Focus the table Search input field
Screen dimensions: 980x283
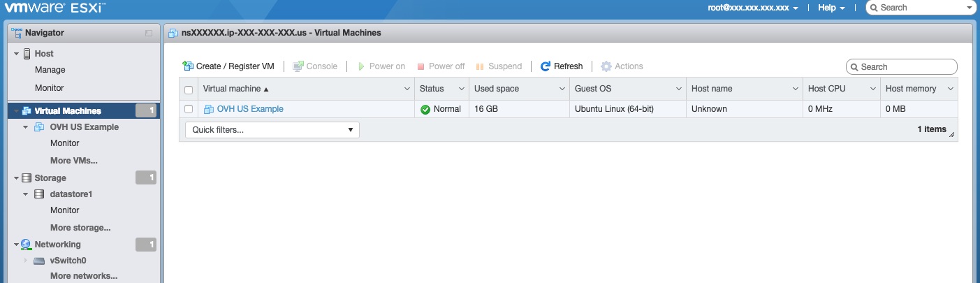click(x=902, y=67)
